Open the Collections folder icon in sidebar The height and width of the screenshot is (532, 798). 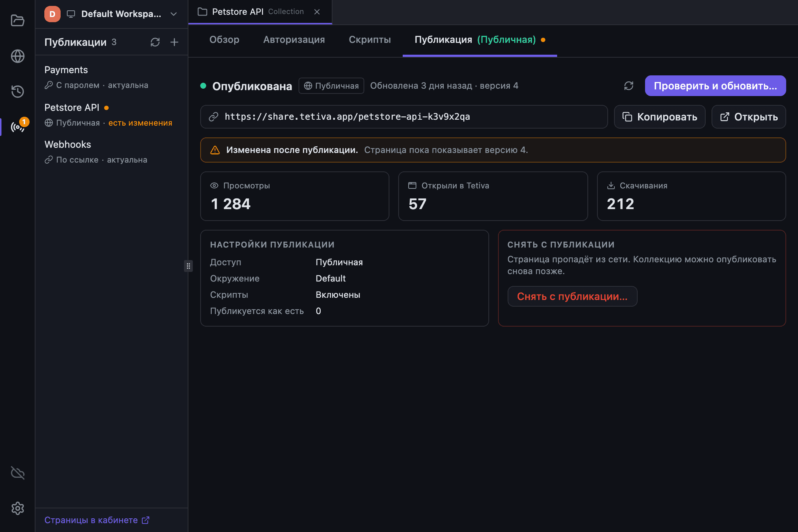point(17,20)
